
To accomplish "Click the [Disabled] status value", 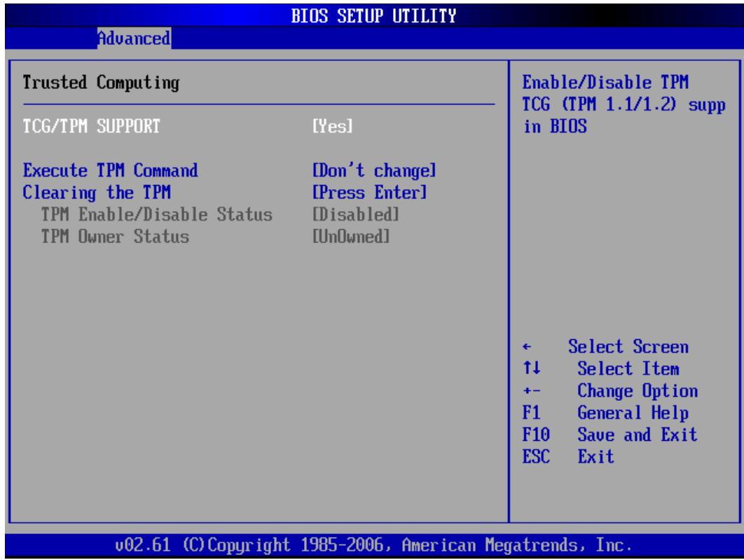I will 355,214.
